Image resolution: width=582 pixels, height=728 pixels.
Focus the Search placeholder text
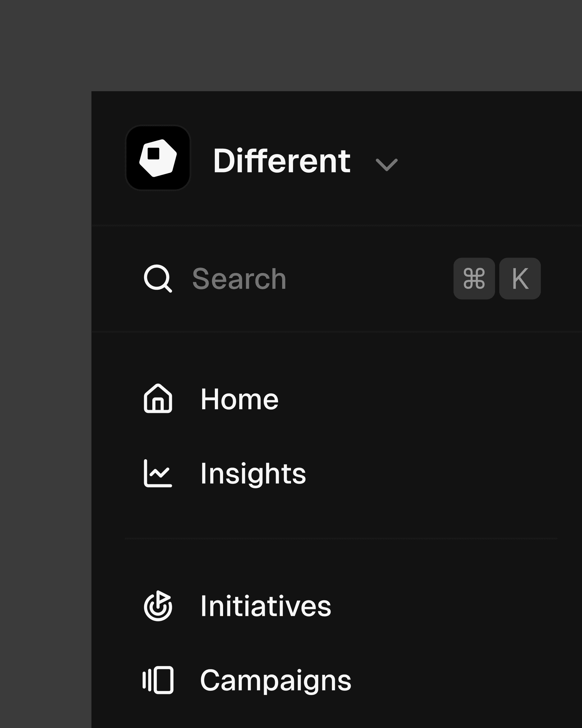(x=239, y=279)
